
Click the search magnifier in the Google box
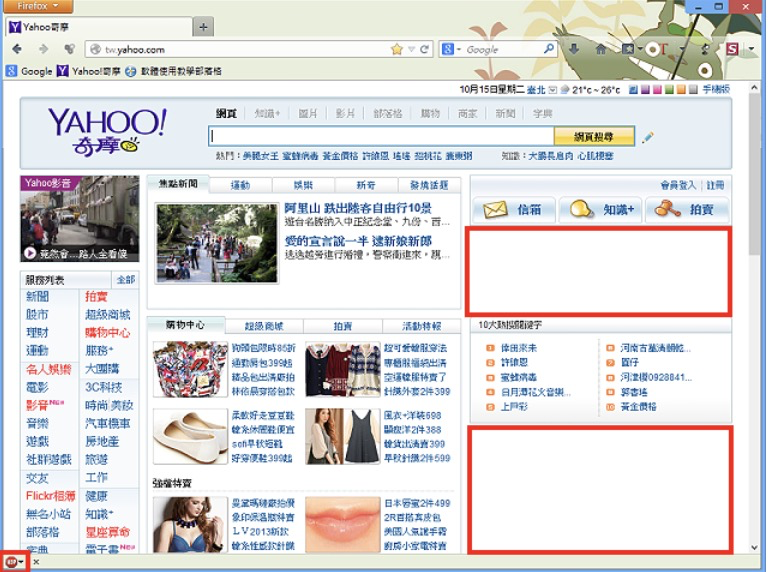click(549, 48)
